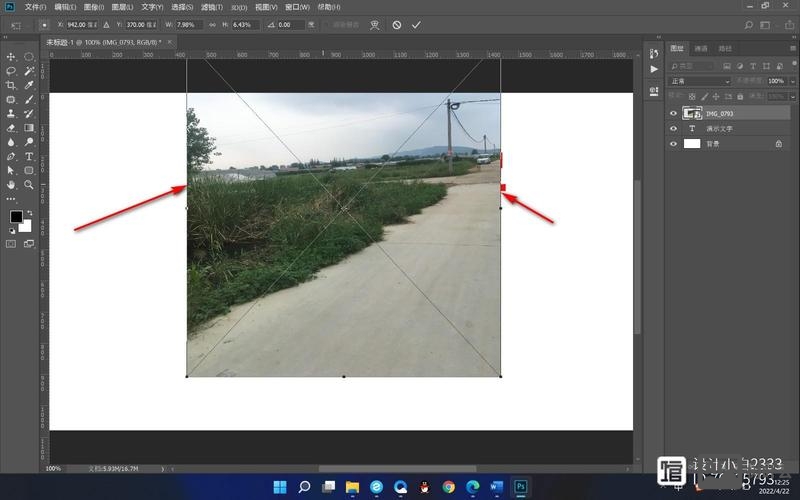The image size is (800, 500).
Task: Switch to the 通道 tab
Action: point(701,48)
